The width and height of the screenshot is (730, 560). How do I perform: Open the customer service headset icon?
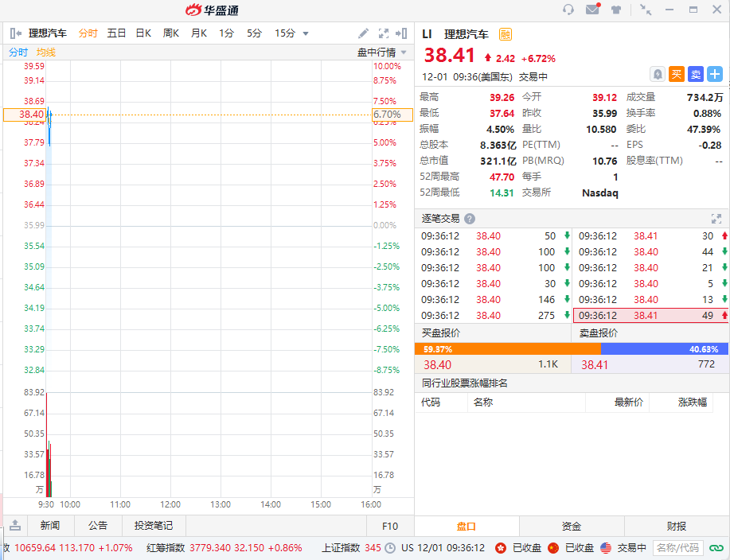point(568,10)
